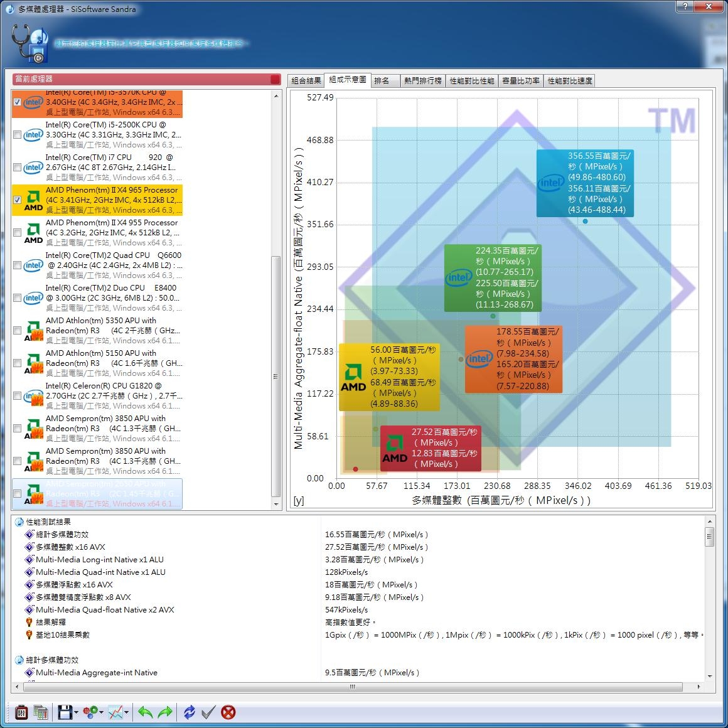
Task: Click the results pane scroll-left arrow
Action: pyautogui.click(x=18, y=686)
